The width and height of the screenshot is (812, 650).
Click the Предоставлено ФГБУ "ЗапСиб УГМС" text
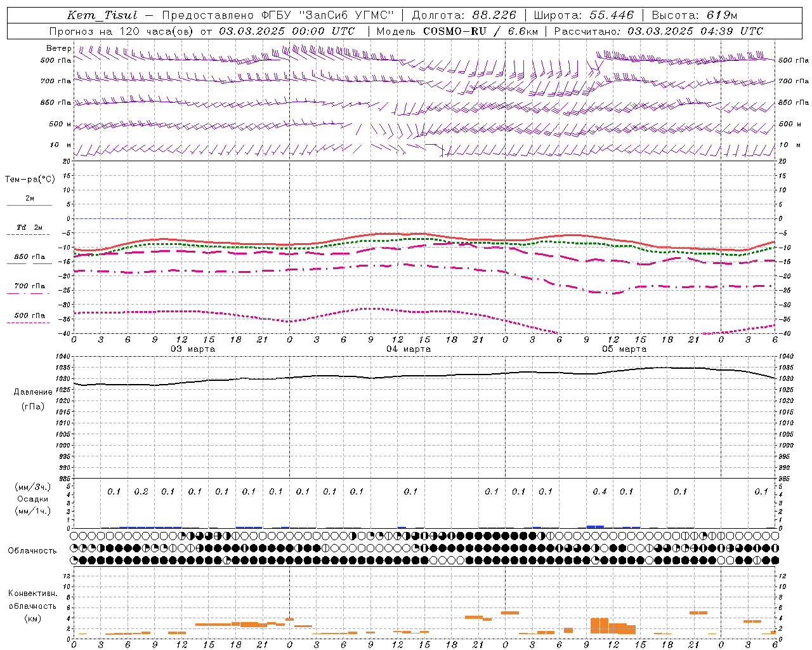pyautogui.click(x=278, y=15)
